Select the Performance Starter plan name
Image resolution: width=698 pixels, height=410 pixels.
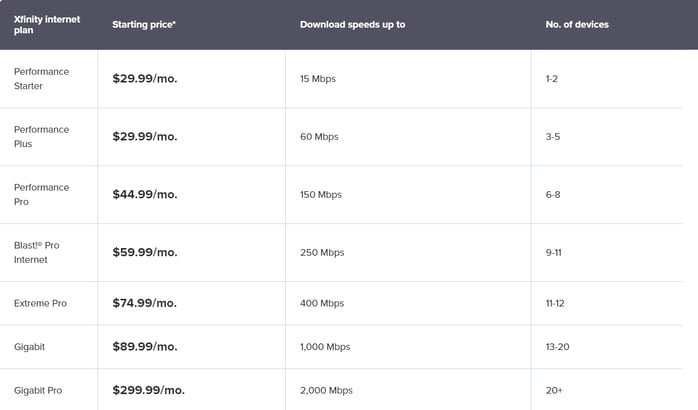pos(41,79)
